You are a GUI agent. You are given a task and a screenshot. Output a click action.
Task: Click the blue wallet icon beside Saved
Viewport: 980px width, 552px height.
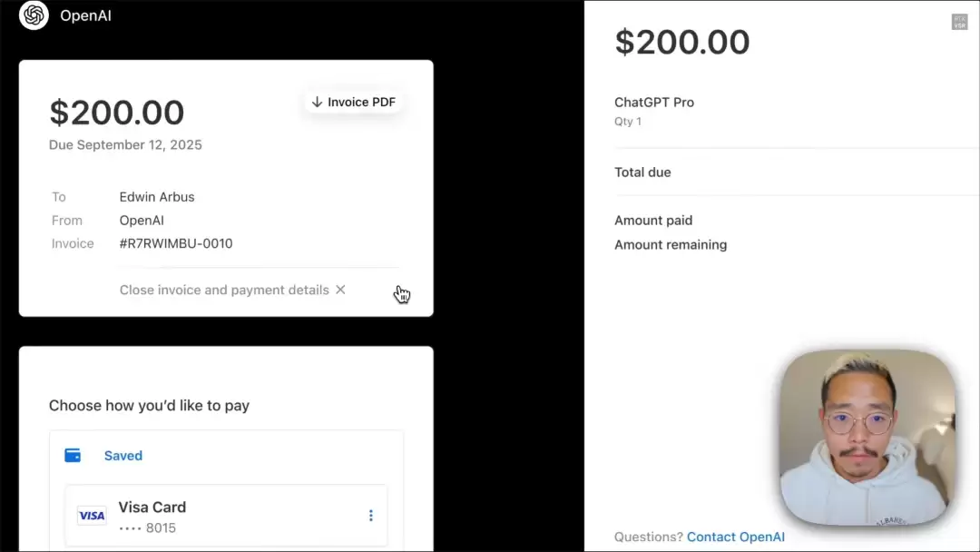pyautogui.click(x=73, y=456)
